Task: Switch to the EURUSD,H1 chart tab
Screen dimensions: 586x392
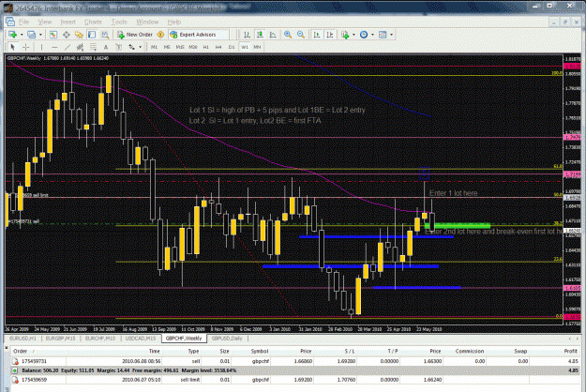Action: tap(23, 339)
